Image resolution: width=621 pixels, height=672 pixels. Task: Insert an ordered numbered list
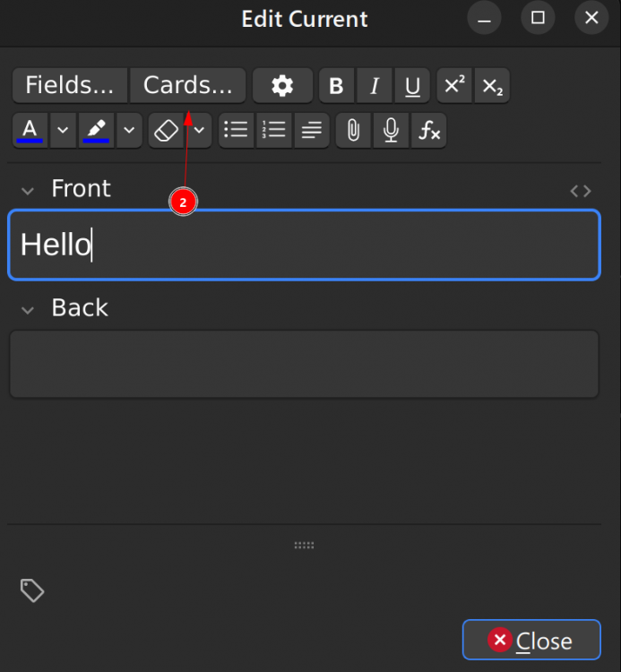click(273, 131)
